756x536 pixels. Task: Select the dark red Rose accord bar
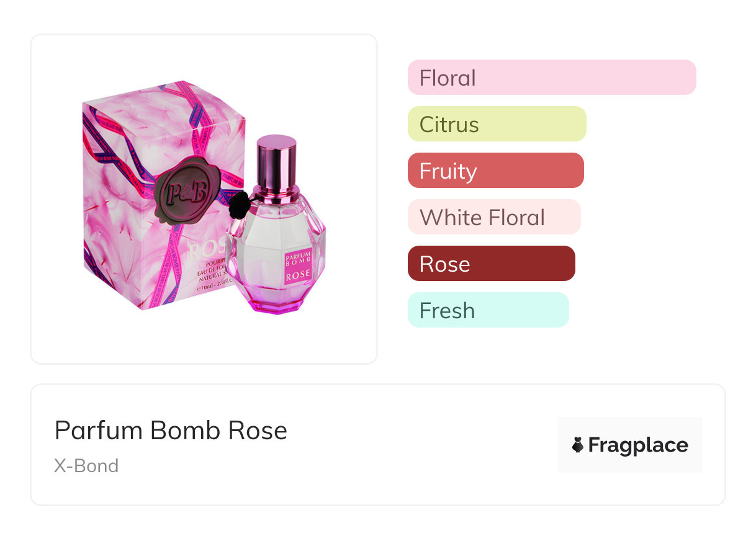tap(491, 264)
